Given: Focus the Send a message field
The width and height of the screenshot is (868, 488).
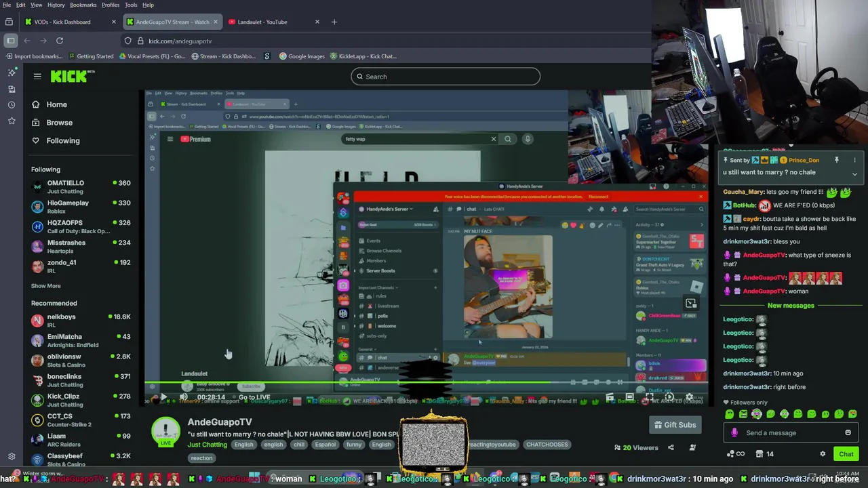Looking at the screenshot, I should pos(790,432).
